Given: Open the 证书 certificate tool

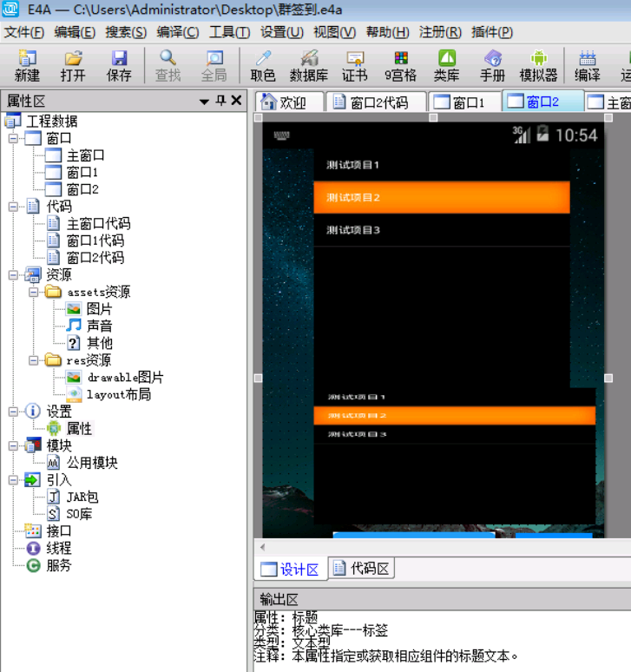Looking at the screenshot, I should (x=354, y=65).
